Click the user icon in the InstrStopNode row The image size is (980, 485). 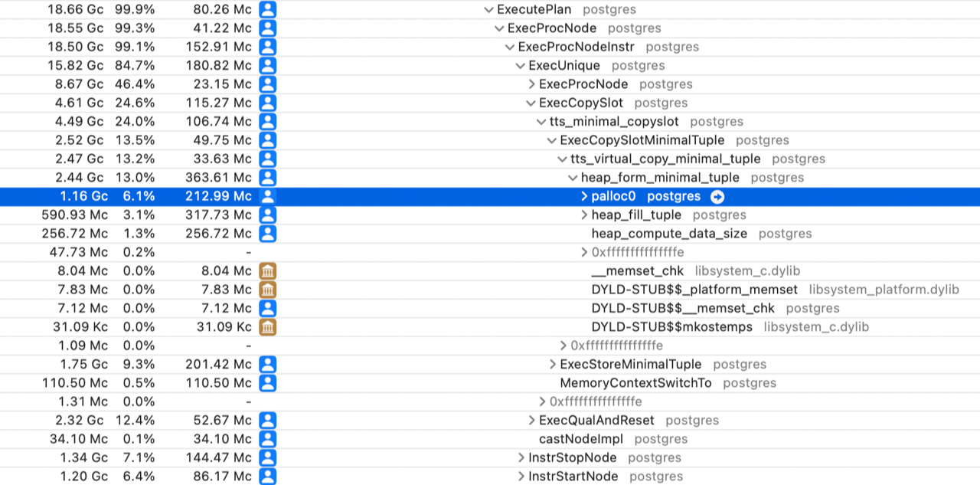[x=267, y=457]
